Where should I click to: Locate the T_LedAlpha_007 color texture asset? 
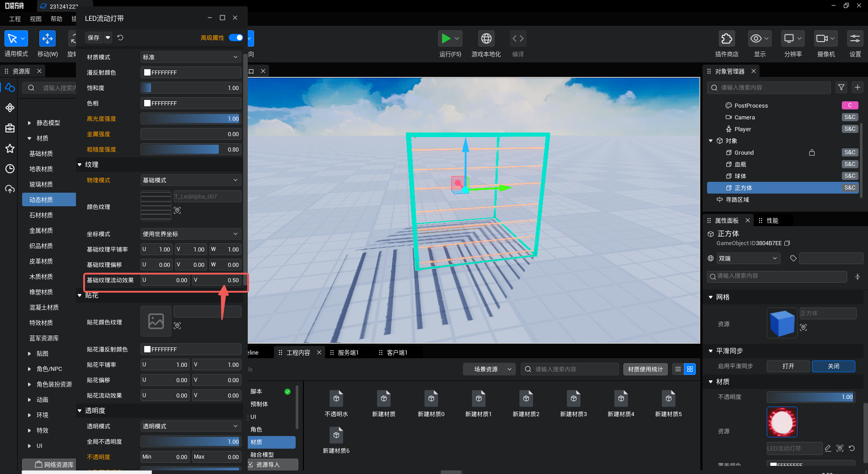177,210
